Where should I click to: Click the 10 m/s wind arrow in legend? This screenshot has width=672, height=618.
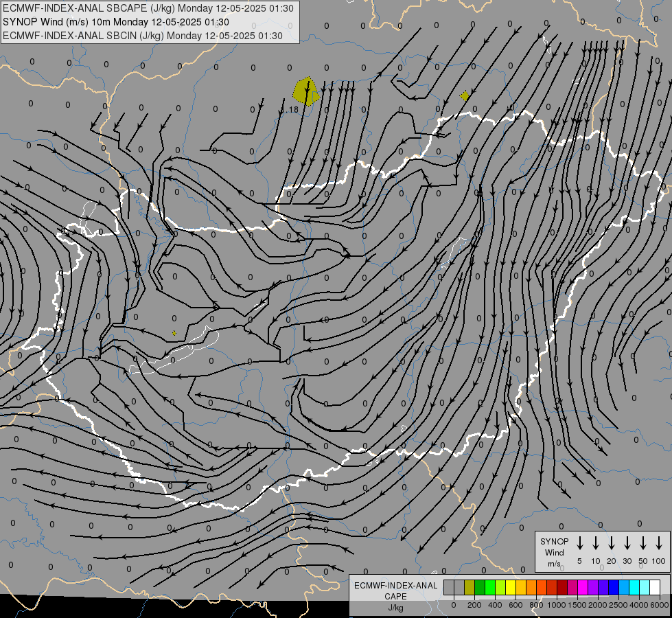[595, 543]
